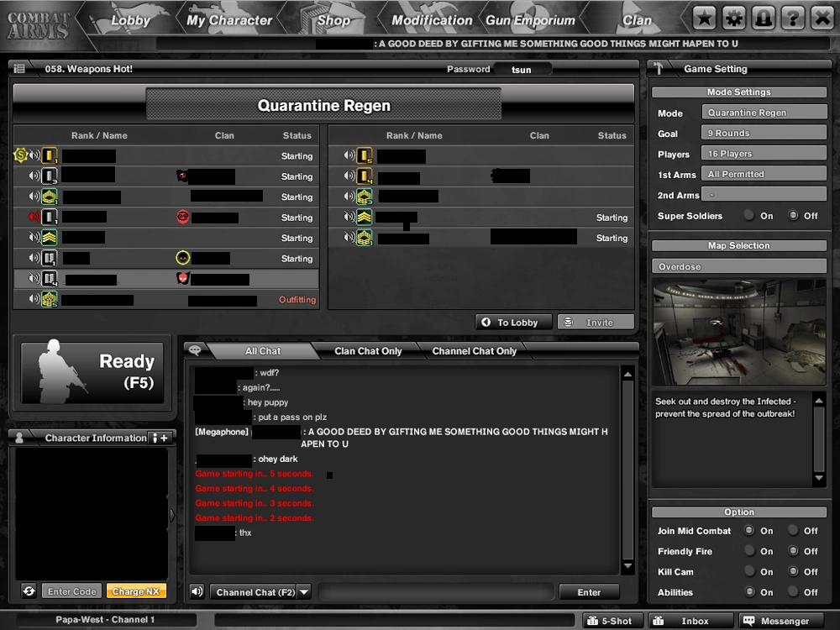The image size is (840, 630).
Task: Open the 2nd Arms dropdown
Action: (x=764, y=195)
